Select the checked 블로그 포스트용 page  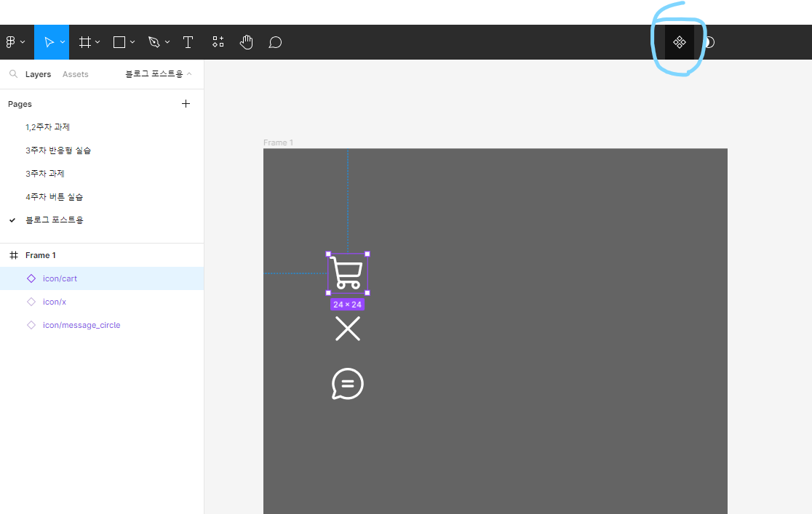[55, 220]
